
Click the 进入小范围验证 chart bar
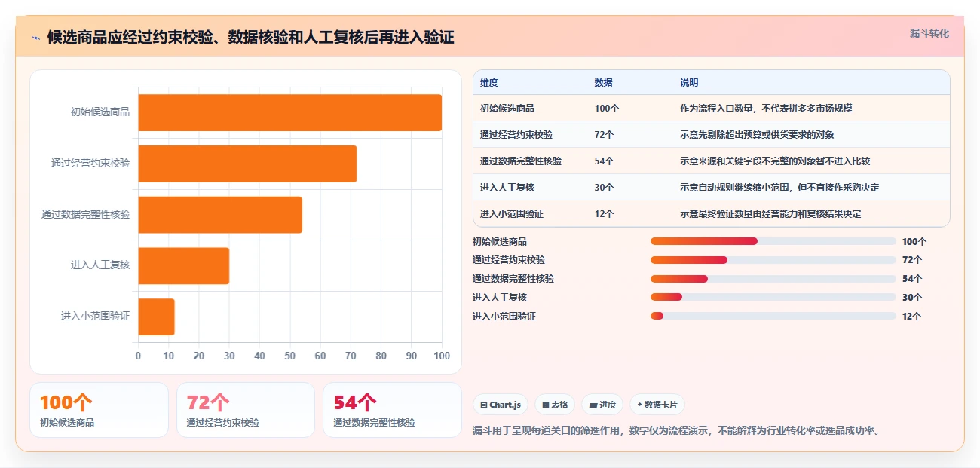click(157, 317)
